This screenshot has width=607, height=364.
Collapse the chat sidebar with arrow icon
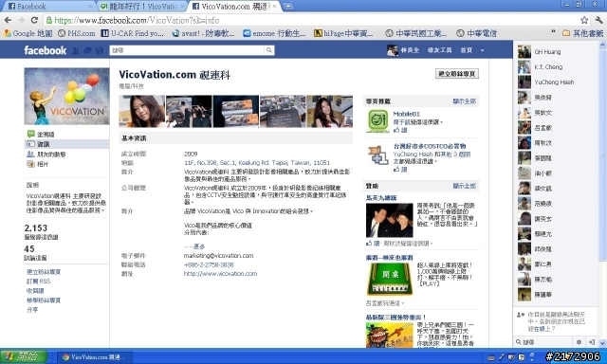[x=592, y=342]
